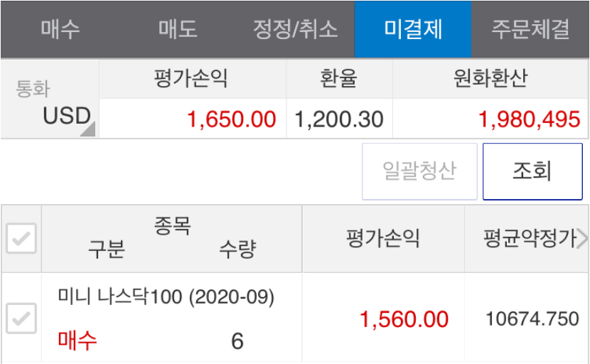Click the red 매수 position label
This screenshot has width=590, height=364.
[x=77, y=341]
